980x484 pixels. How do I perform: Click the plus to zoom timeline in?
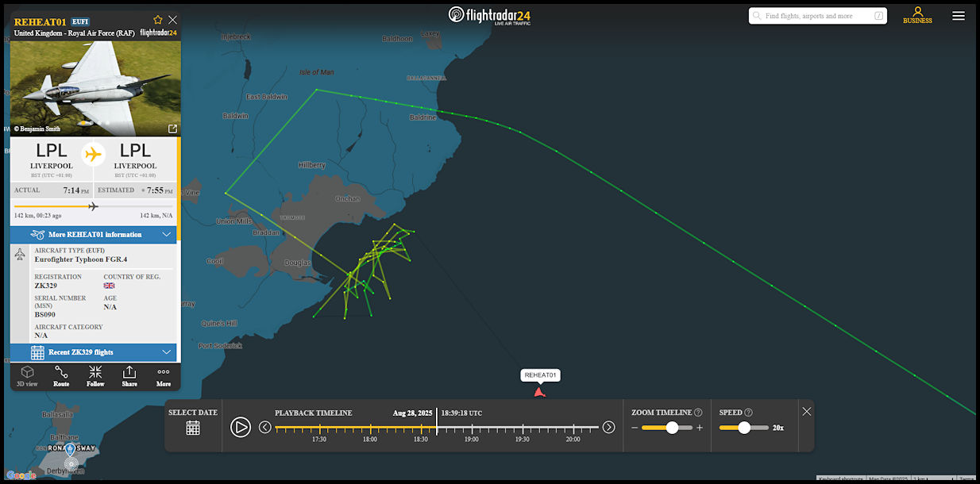point(700,428)
